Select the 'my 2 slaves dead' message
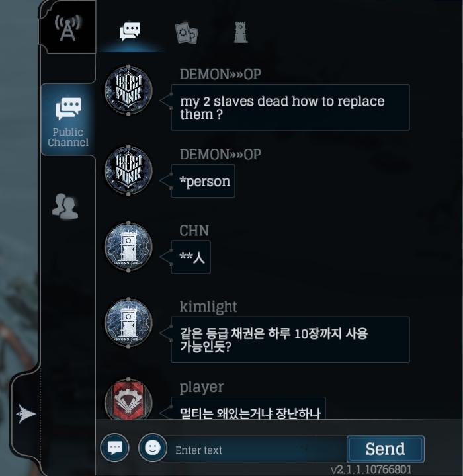 coord(290,108)
